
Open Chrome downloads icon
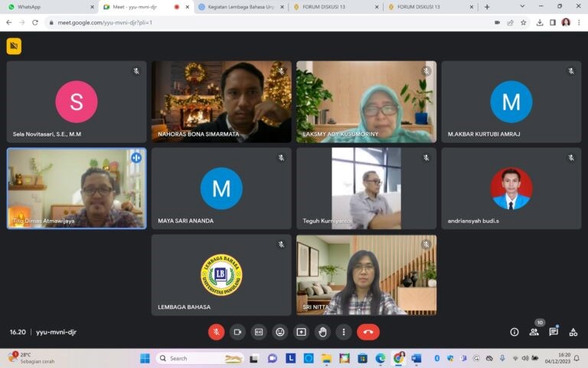click(540, 22)
